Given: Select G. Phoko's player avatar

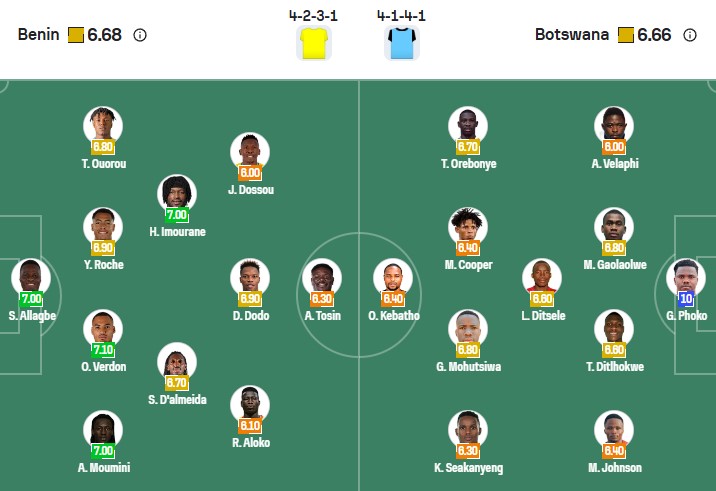Looking at the screenshot, I should click(685, 277).
